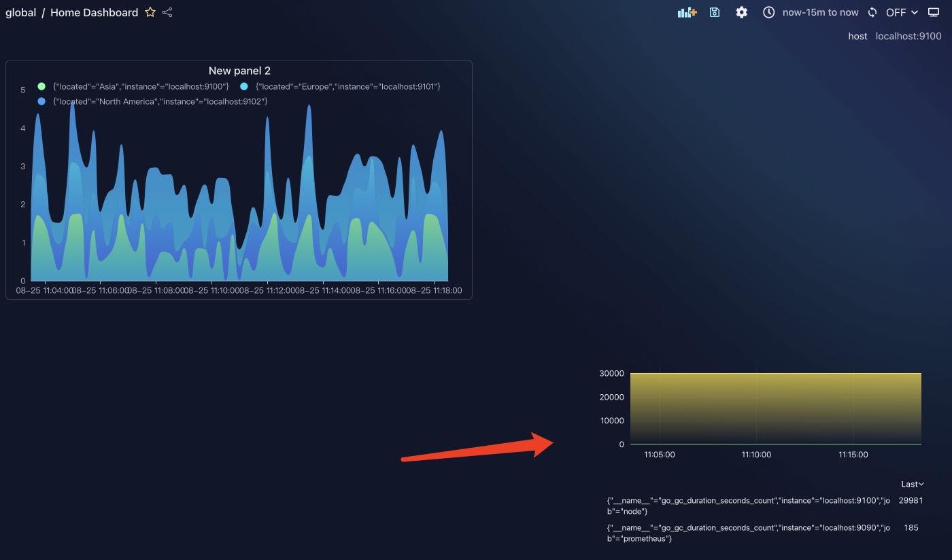Click the 29981 last value

tap(911, 500)
